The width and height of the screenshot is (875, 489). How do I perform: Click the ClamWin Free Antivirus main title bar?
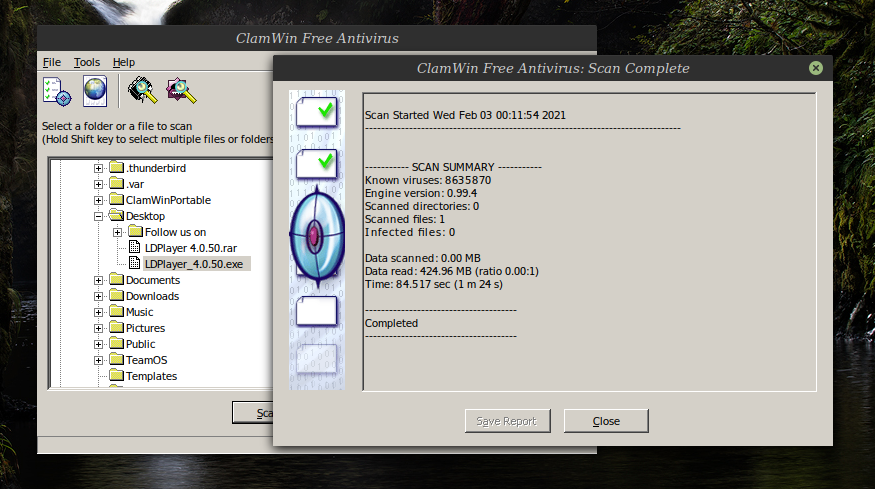tap(317, 38)
